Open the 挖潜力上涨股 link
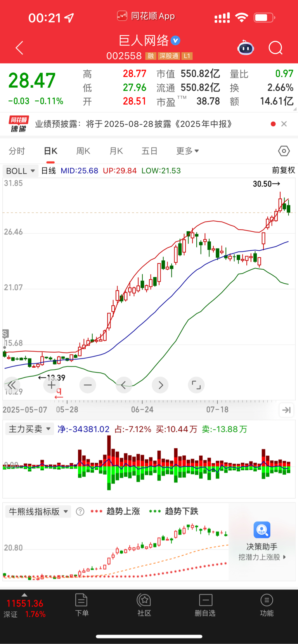 262,557
